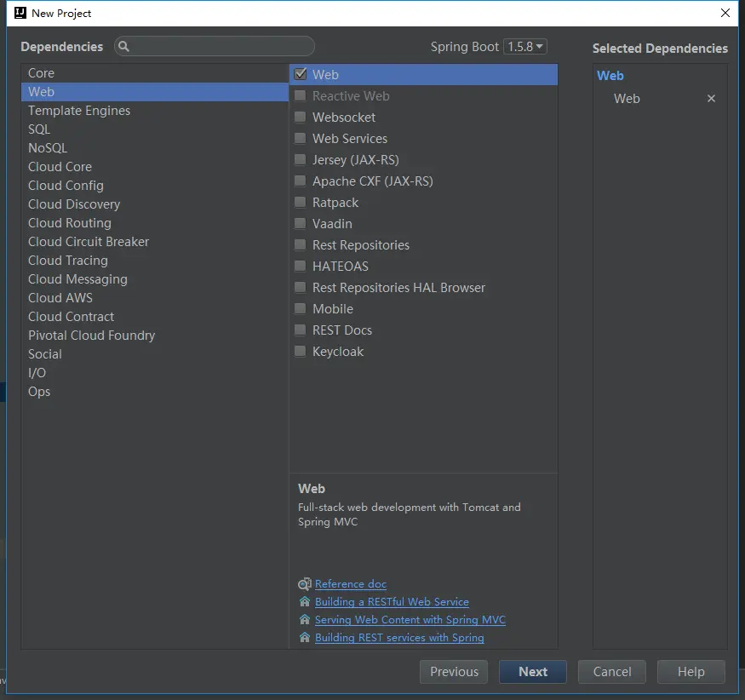
Task: Uncheck the Web dependency checkbox
Action: click(301, 74)
